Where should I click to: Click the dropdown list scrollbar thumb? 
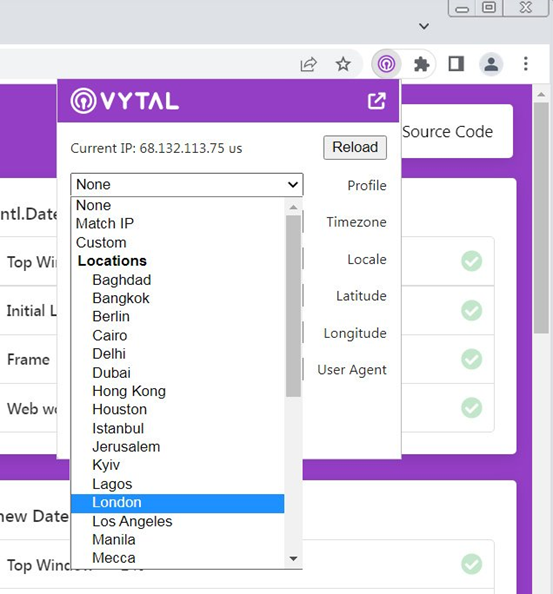click(x=293, y=306)
